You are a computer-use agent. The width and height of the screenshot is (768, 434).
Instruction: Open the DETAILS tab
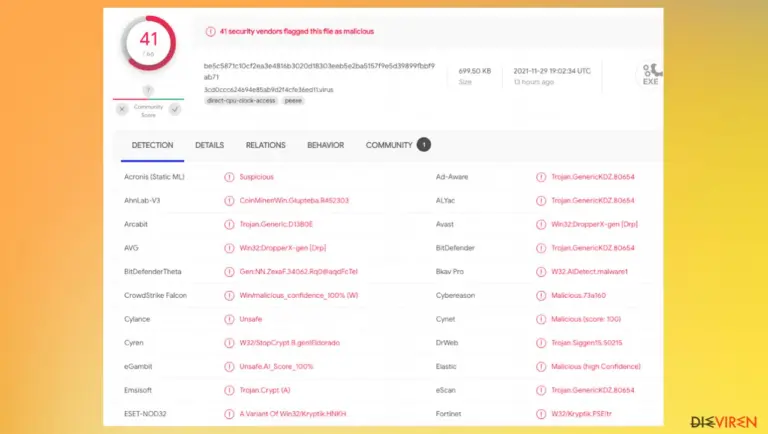209,145
